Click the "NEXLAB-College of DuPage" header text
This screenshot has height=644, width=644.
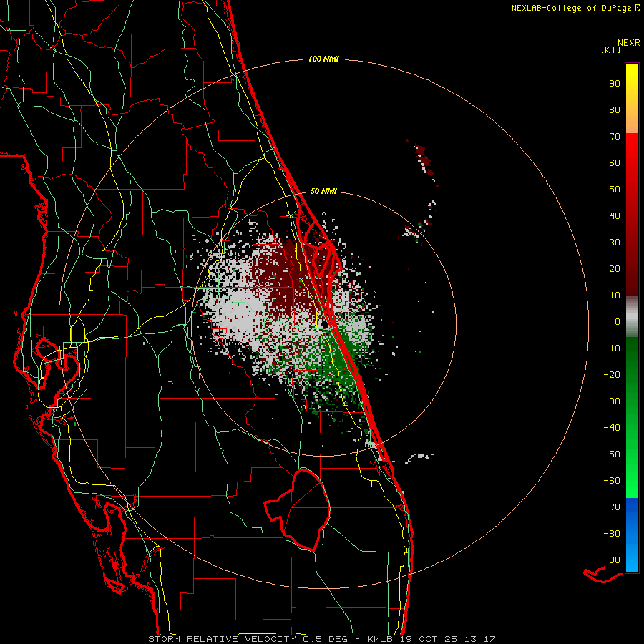tap(572, 8)
